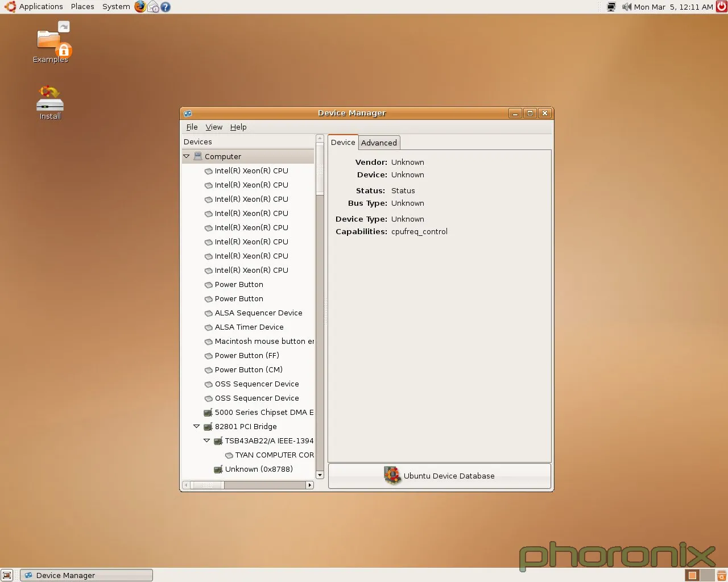Click the Bus Type: Unknown value
This screenshot has width=728, height=582.
point(408,203)
